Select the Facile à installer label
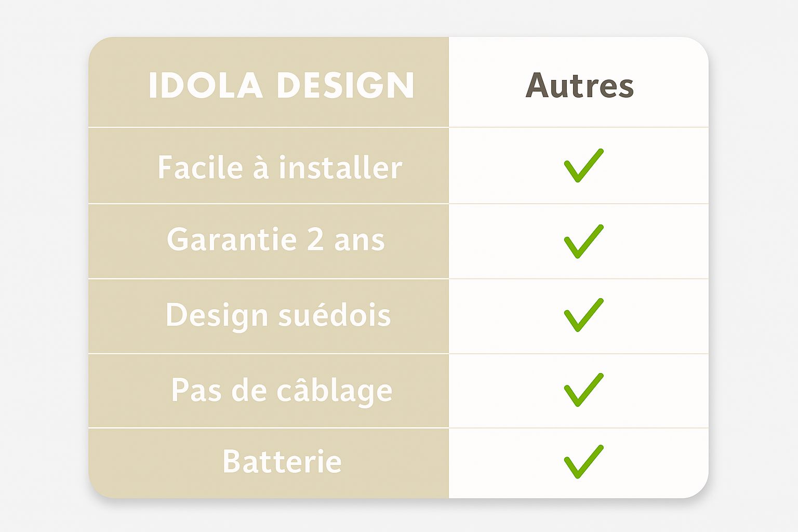The image size is (798, 532). [280, 167]
